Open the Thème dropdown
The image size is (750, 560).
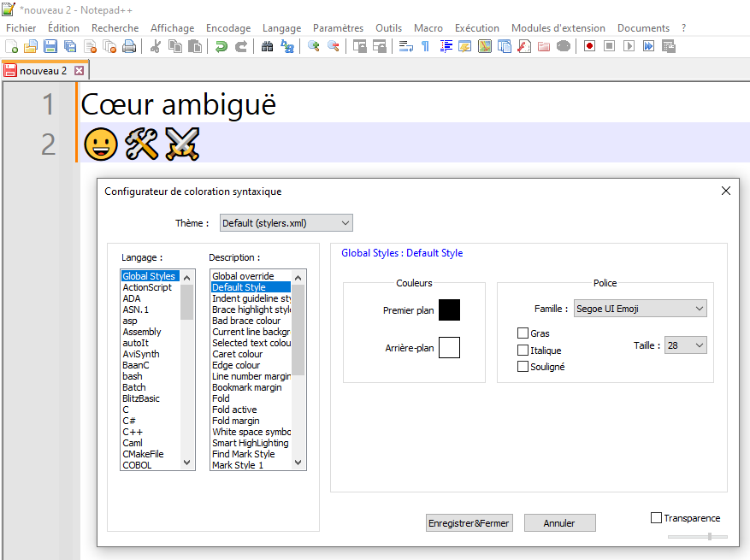(286, 223)
